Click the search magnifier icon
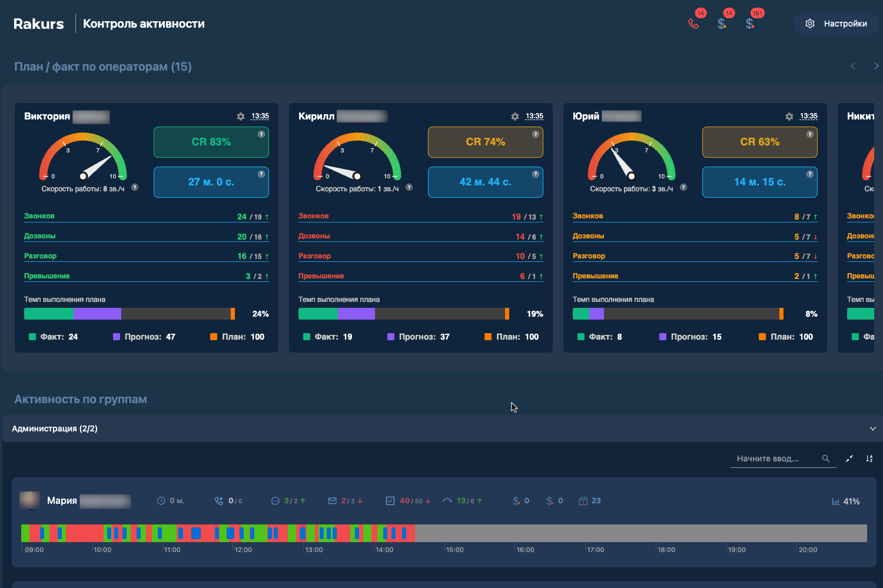This screenshot has height=588, width=883. coord(826,459)
